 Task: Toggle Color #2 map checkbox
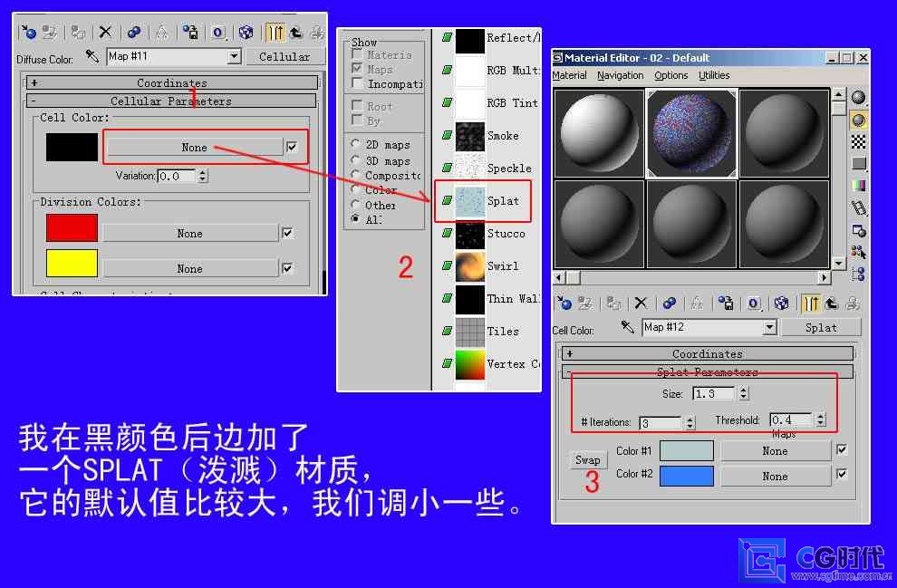pos(842,474)
